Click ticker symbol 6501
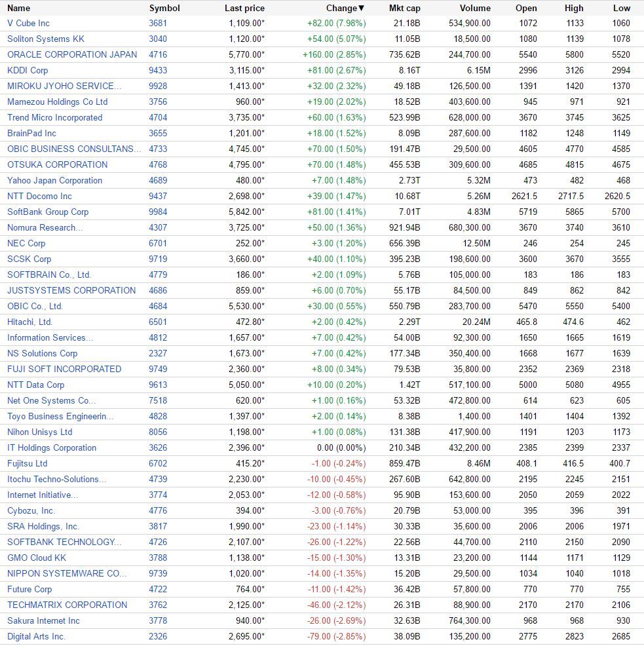 158,322
